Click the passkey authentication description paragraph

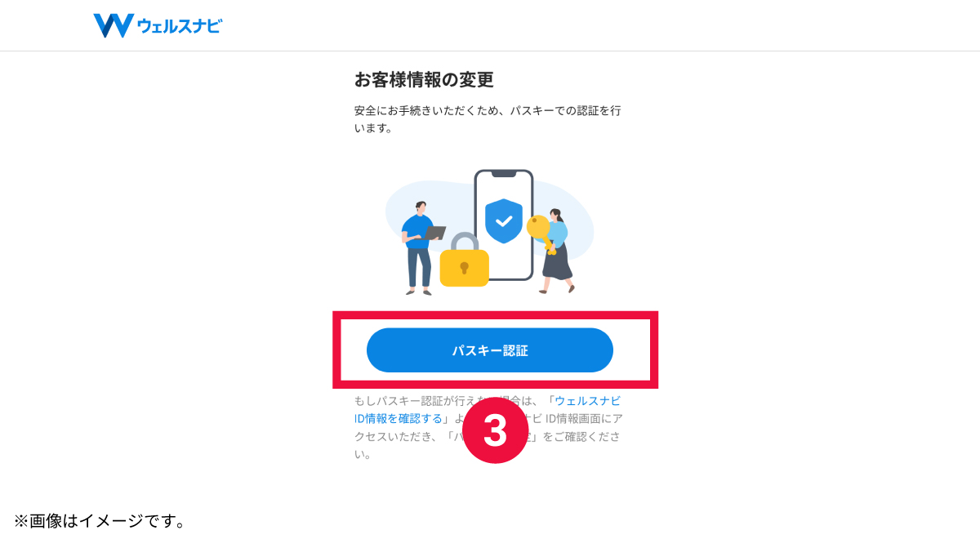(492, 119)
